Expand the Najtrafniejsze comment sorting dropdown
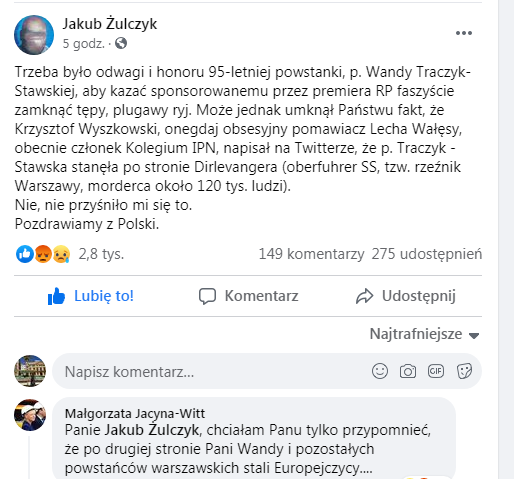The height and width of the screenshot is (479, 514). (x=424, y=334)
